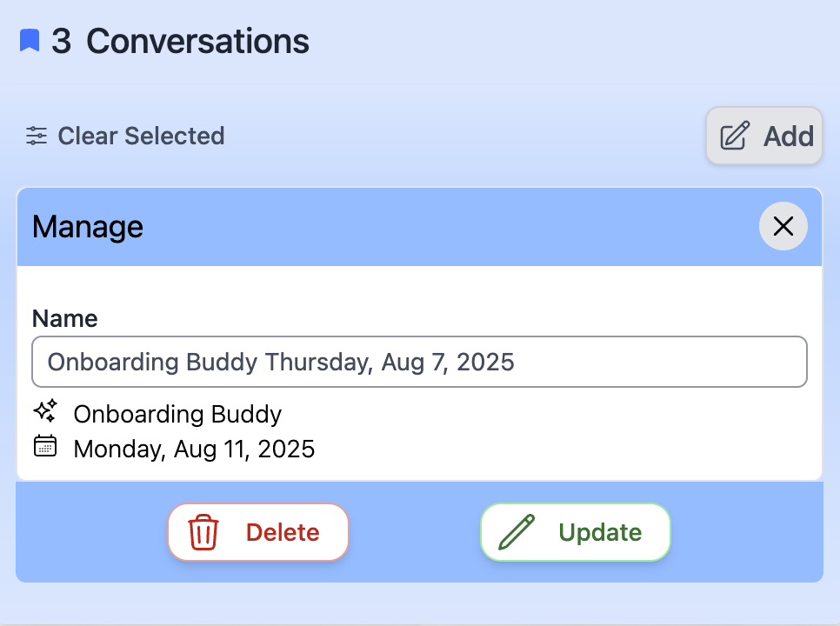The image size is (840, 626).
Task: Click the Monday, Aug 11, 2025 date text
Action: tap(194, 449)
